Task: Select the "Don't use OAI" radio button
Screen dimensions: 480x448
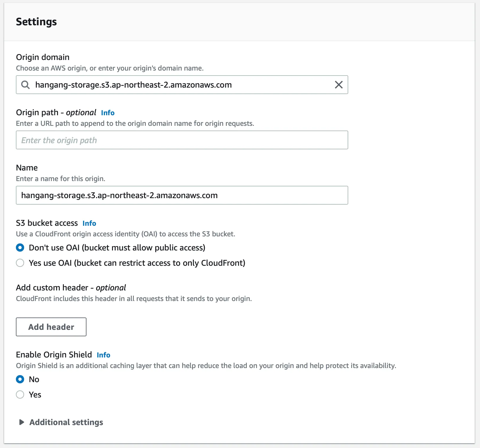Action: click(20, 248)
